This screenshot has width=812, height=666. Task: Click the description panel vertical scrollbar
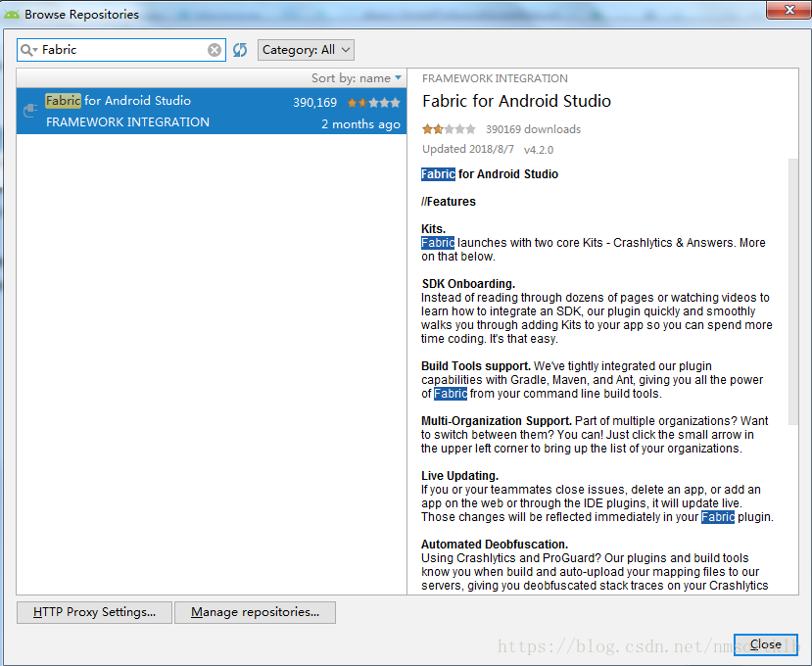[x=792, y=292]
